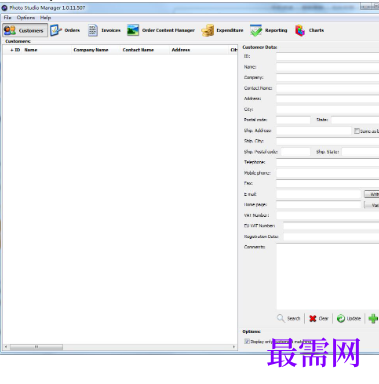Open the Reporting section
The width and height of the screenshot is (379, 384).
(269, 30)
